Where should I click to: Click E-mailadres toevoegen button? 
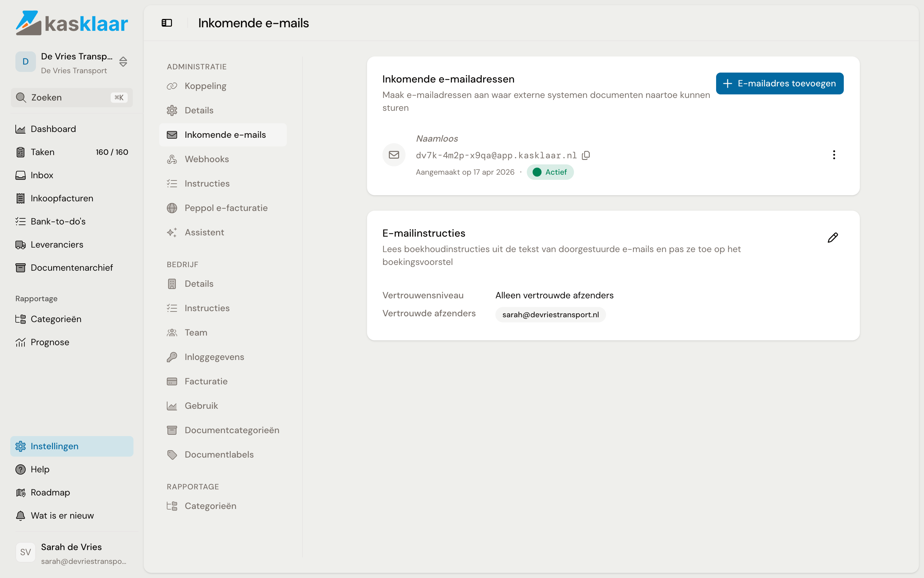[780, 83]
